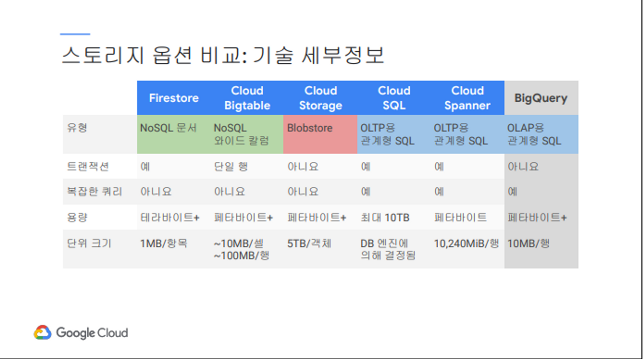Viewport: 644px width, 359px height.
Task: Click the Firestore column header
Action: tap(174, 98)
